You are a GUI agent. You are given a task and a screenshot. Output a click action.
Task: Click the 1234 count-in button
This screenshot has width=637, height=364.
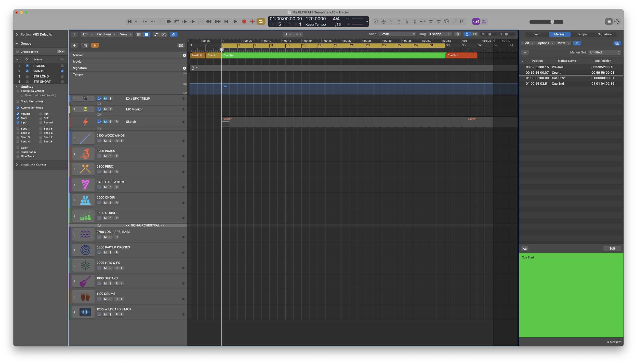click(476, 22)
